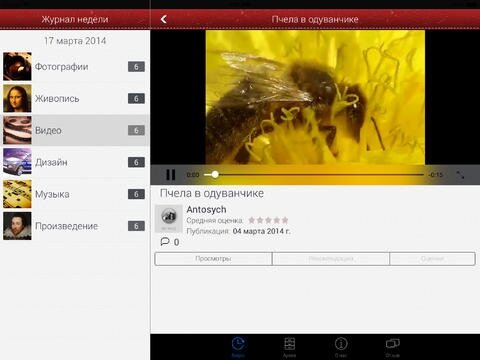
Task: Pause the bee video playback
Action: [171, 175]
